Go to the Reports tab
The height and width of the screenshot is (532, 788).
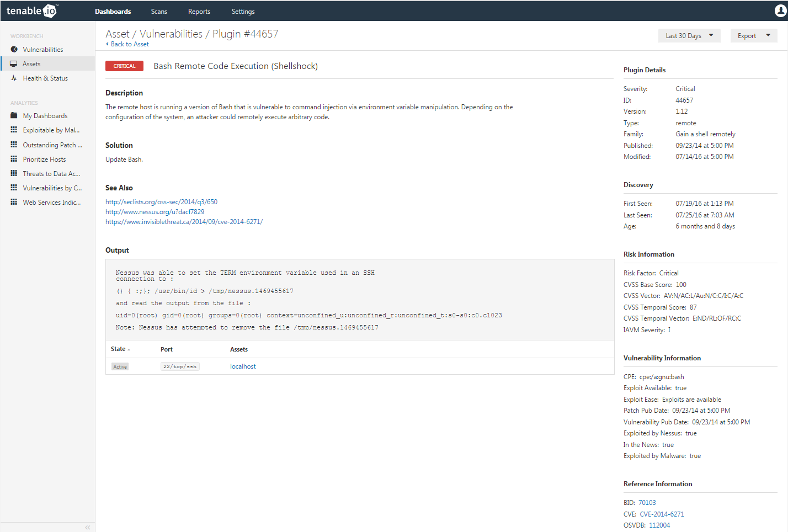(199, 12)
